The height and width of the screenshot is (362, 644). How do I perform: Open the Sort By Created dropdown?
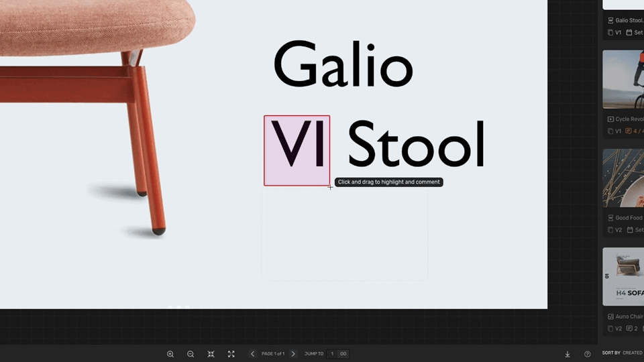(x=622, y=353)
